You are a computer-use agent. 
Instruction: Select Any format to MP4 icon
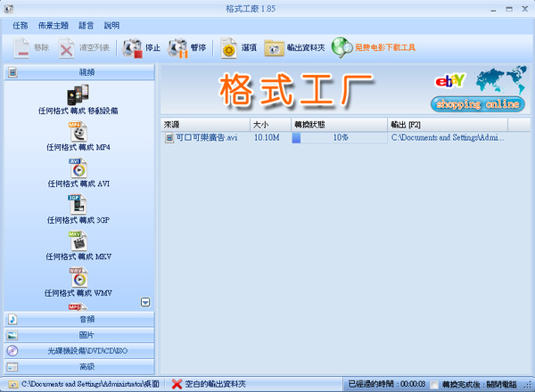coord(78,132)
